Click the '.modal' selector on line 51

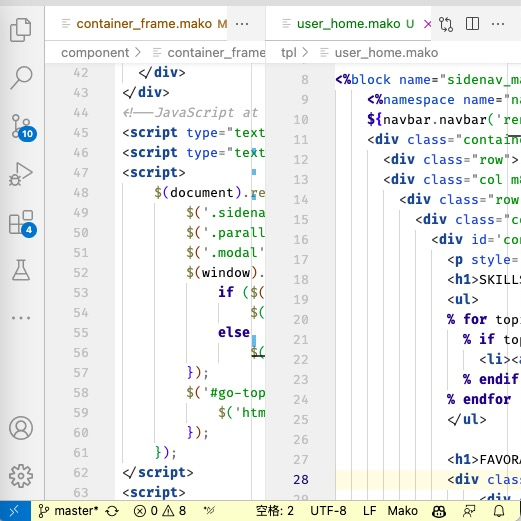pyautogui.click(x=233, y=253)
